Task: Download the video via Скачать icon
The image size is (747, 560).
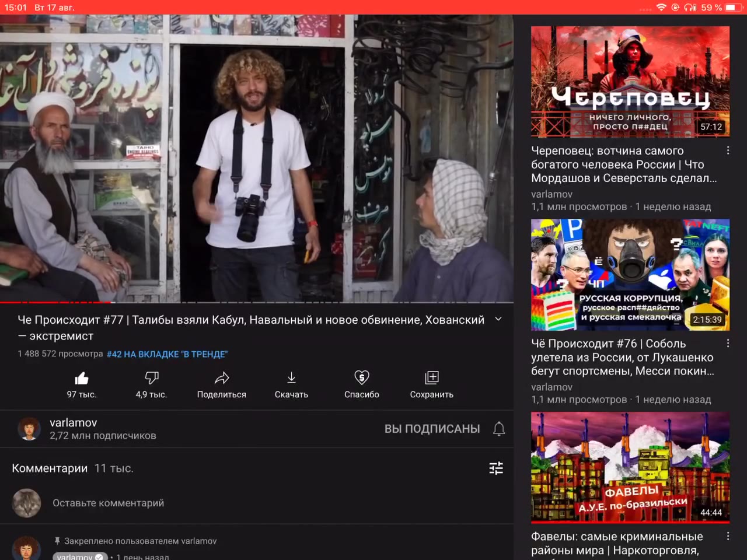Action: point(292,378)
